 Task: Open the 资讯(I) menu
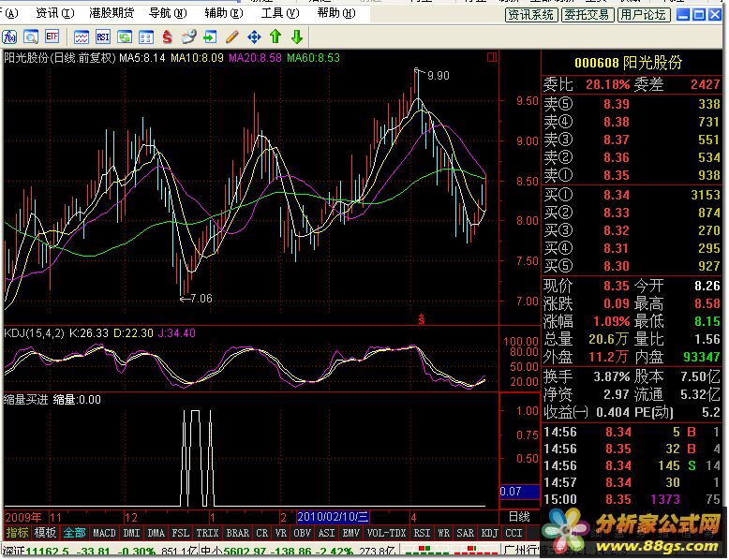pos(55,13)
